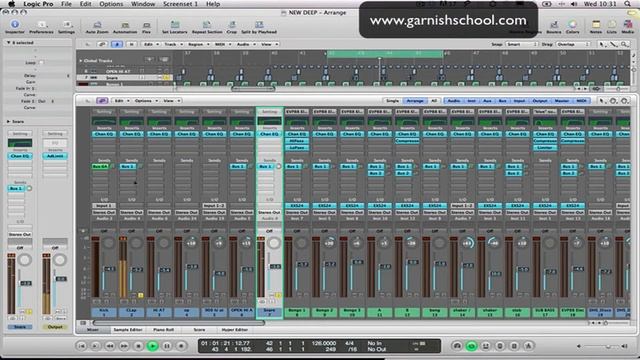640x360 pixels.
Task: Select the master volume slider in transport bar
Action: (x=602, y=346)
